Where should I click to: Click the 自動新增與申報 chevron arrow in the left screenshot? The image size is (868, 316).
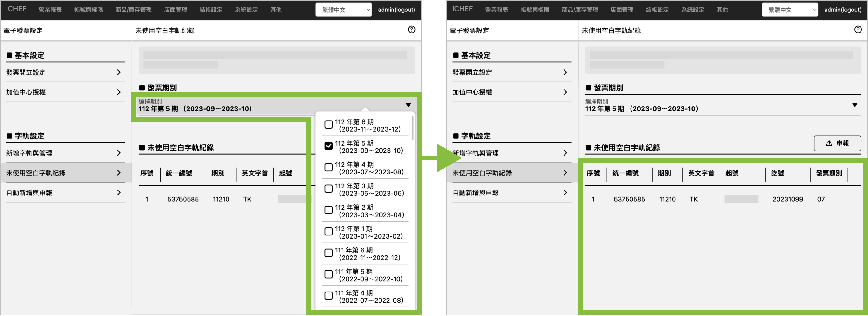(119, 193)
